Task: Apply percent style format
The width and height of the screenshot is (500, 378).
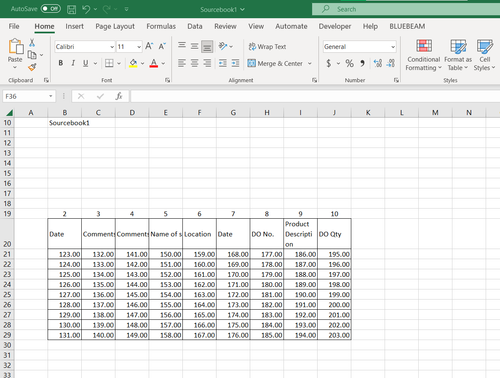Action: pos(349,63)
